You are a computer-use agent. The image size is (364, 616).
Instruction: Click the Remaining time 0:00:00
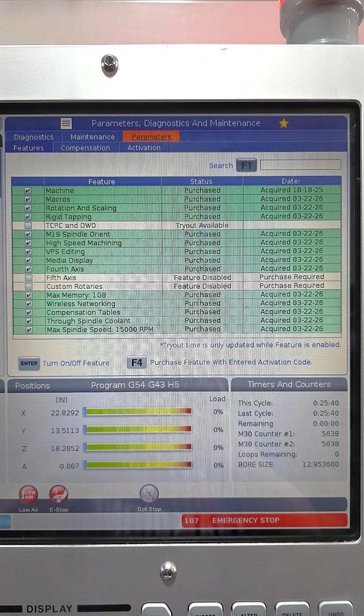tap(326, 424)
